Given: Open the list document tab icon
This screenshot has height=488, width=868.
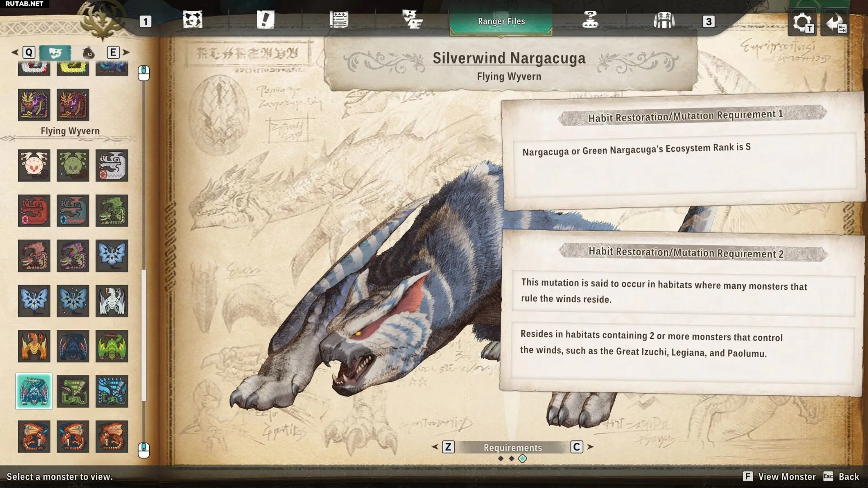Looking at the screenshot, I should pyautogui.click(x=339, y=20).
